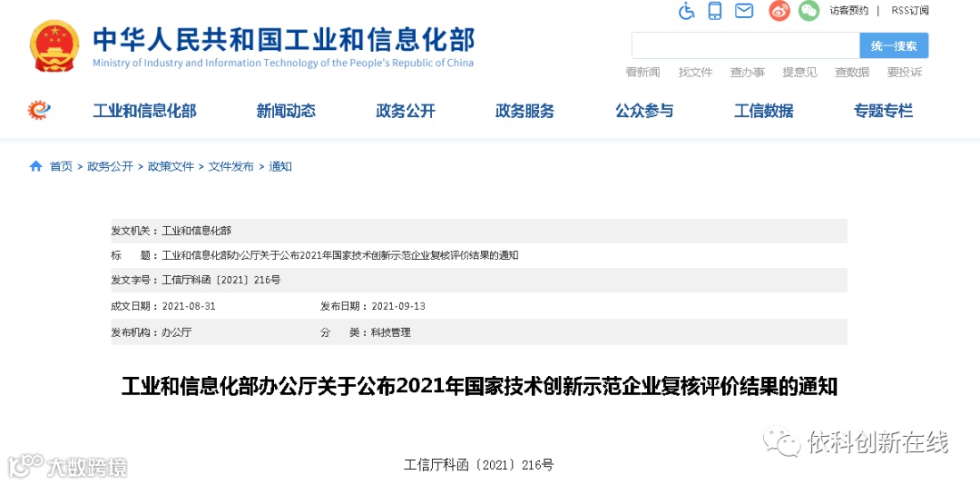This screenshot has width=980, height=485.
Task: Go to 首页 in breadcrumb
Action: click(x=62, y=166)
